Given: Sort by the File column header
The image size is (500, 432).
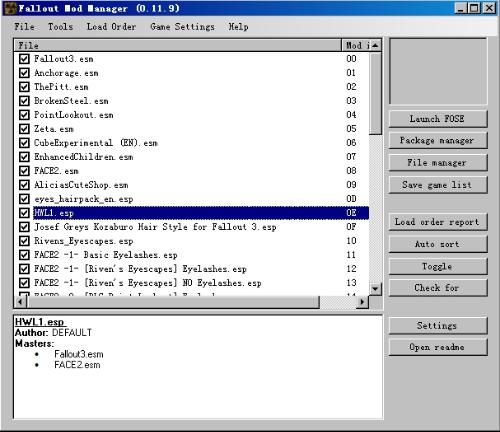Looking at the screenshot, I should [x=178, y=45].
